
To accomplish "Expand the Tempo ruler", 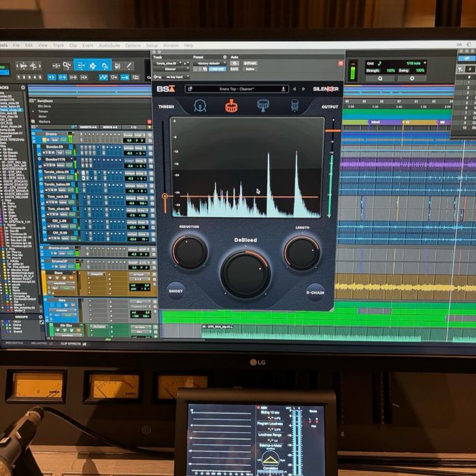I will [x=33, y=112].
